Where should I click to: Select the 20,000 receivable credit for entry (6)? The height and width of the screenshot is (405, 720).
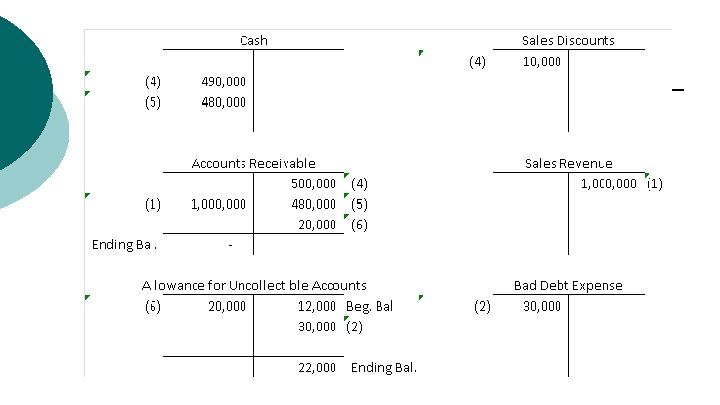317,225
